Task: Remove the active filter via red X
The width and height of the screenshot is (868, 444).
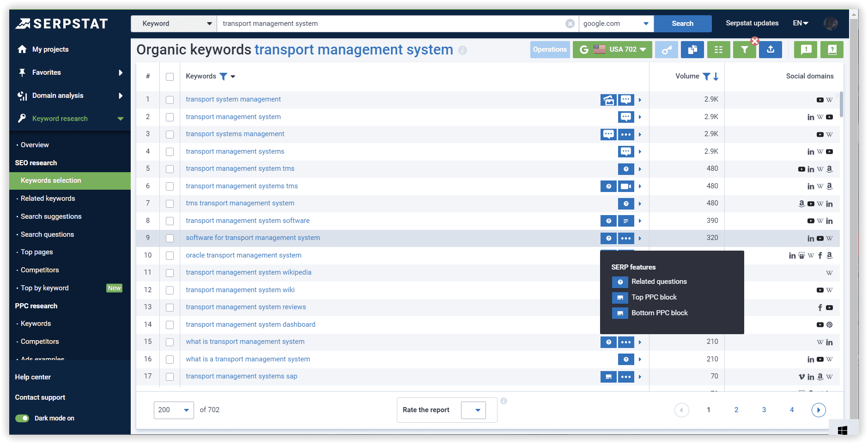Action: tap(755, 41)
